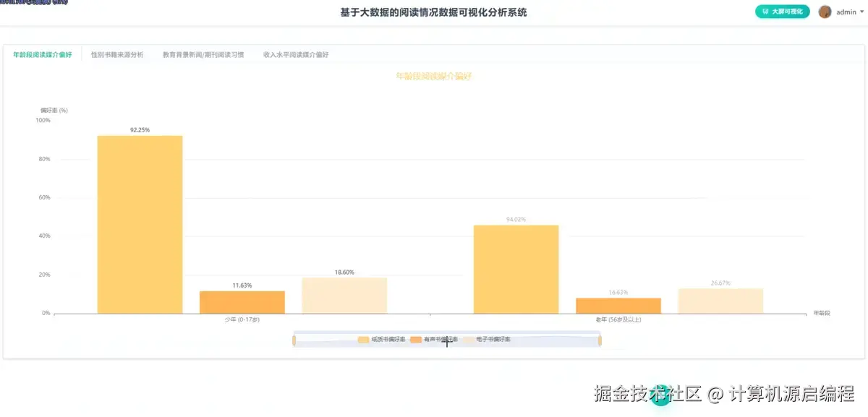This screenshot has width=868, height=417.
Task: Click the admin user avatar
Action: (825, 12)
